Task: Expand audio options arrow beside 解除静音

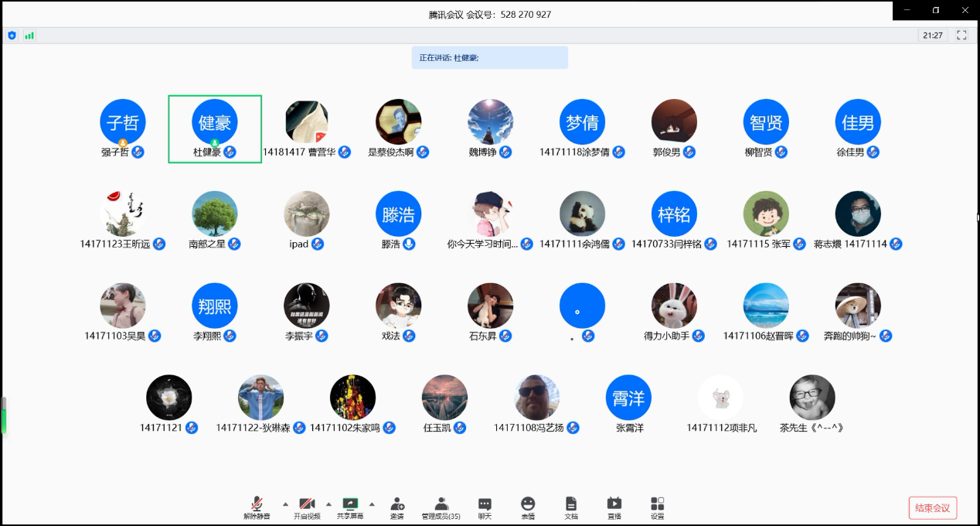Action: point(285,504)
